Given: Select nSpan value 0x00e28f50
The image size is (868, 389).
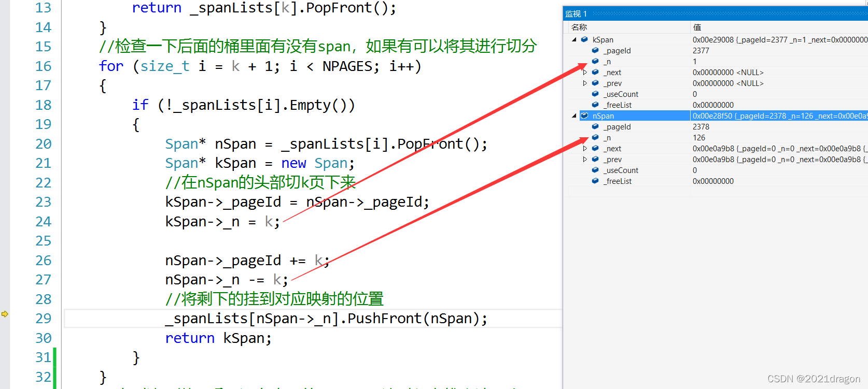Looking at the screenshot, I should [x=712, y=116].
